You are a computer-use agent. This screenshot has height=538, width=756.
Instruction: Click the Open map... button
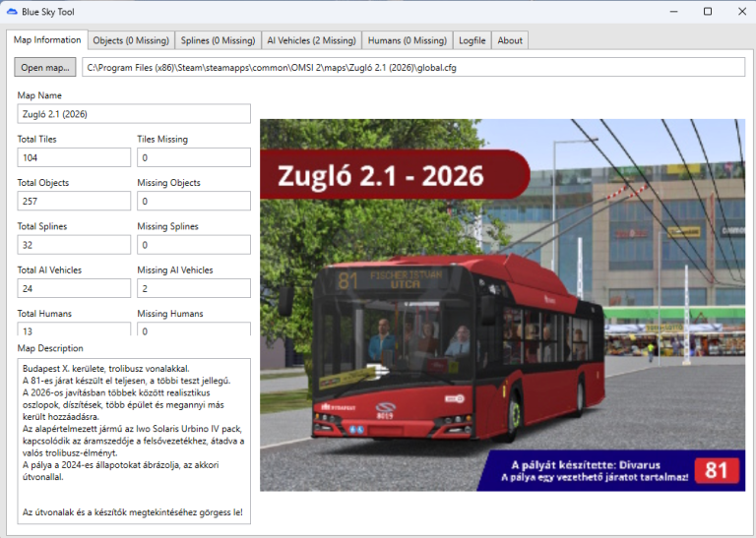click(x=45, y=68)
